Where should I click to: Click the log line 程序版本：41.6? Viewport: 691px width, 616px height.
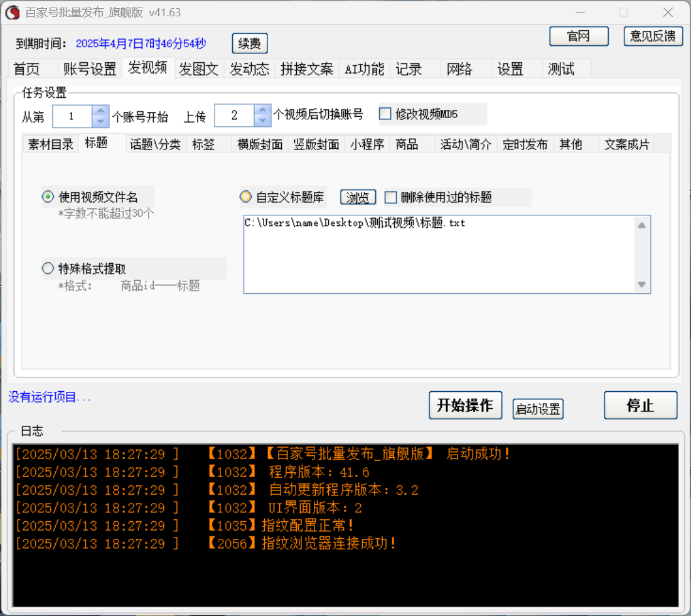tap(192, 472)
